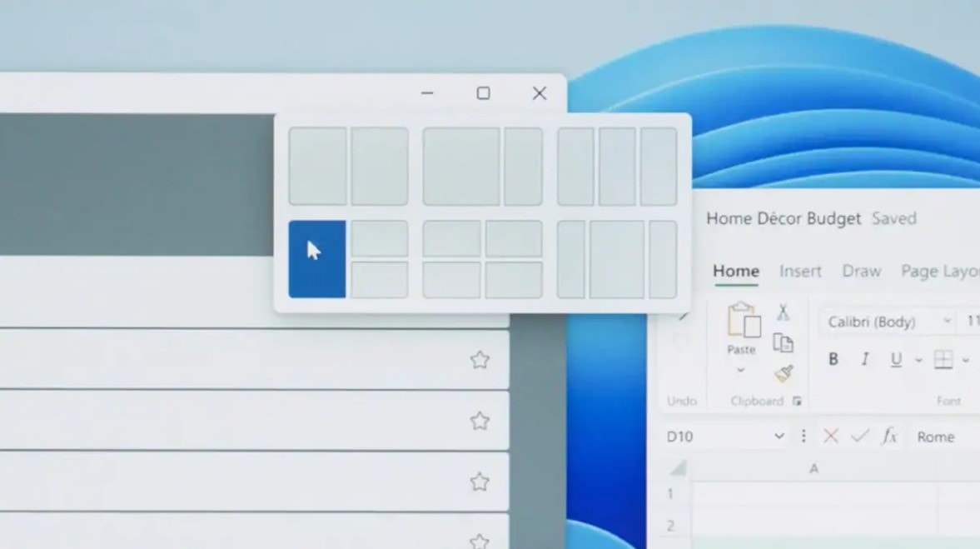Switch to the Insert ribbon tab
The image size is (980, 549).
point(800,271)
